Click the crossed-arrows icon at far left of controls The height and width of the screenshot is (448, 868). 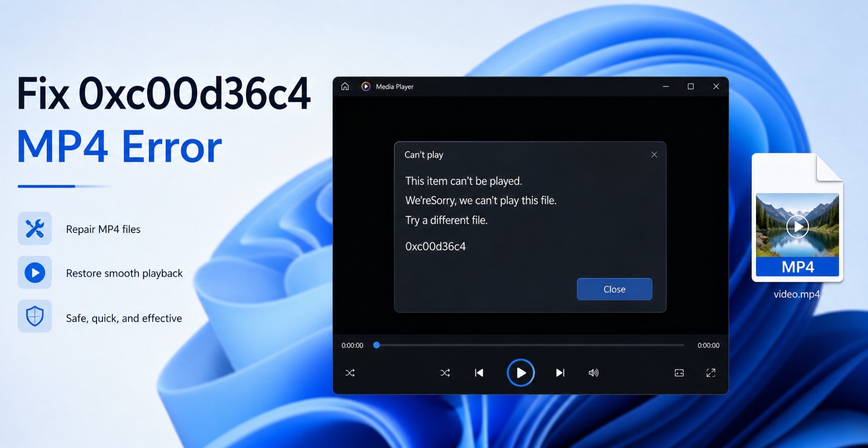tap(350, 372)
